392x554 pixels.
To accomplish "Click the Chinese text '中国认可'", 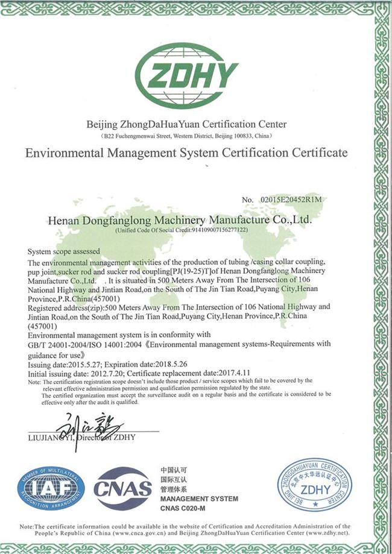I will [x=174, y=470].
